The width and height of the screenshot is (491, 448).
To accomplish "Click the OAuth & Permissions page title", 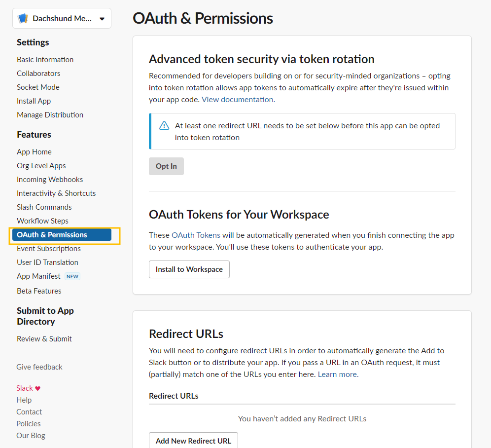I will click(203, 18).
